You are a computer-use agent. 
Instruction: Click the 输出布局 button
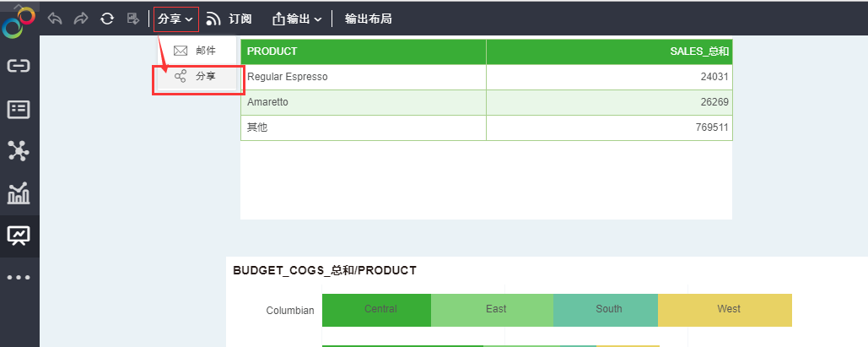(368, 19)
